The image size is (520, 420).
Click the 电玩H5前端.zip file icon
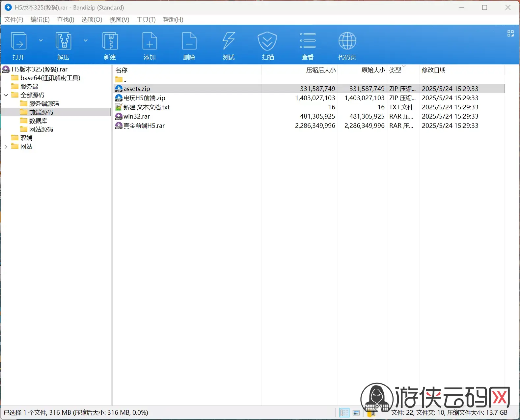pos(119,98)
